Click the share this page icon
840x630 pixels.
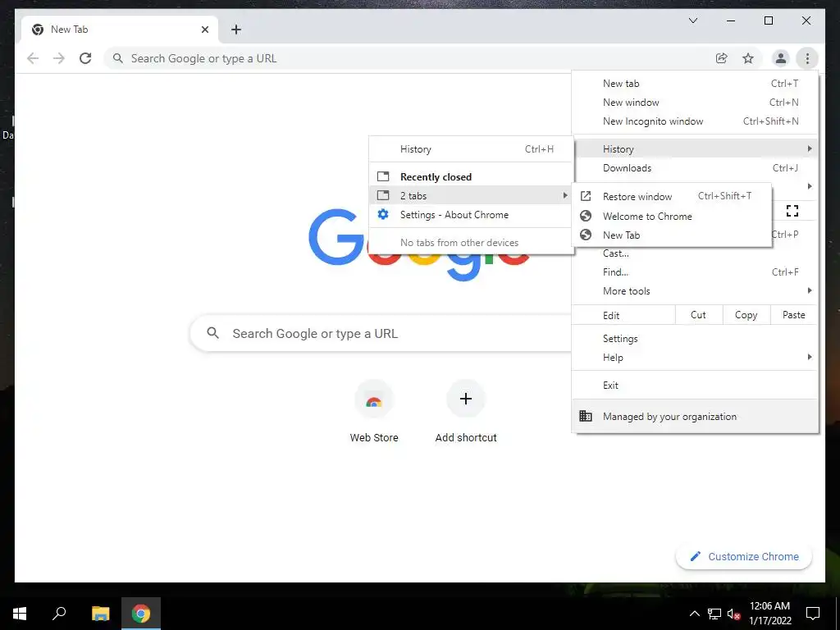coord(722,58)
